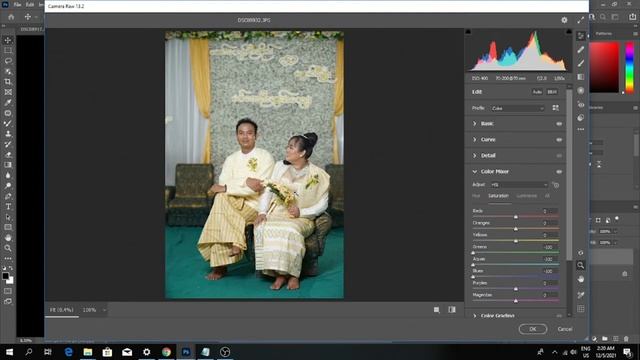Select the Spot Removal tool in Camera Raw
The height and width of the screenshot is (360, 640).
581,50
